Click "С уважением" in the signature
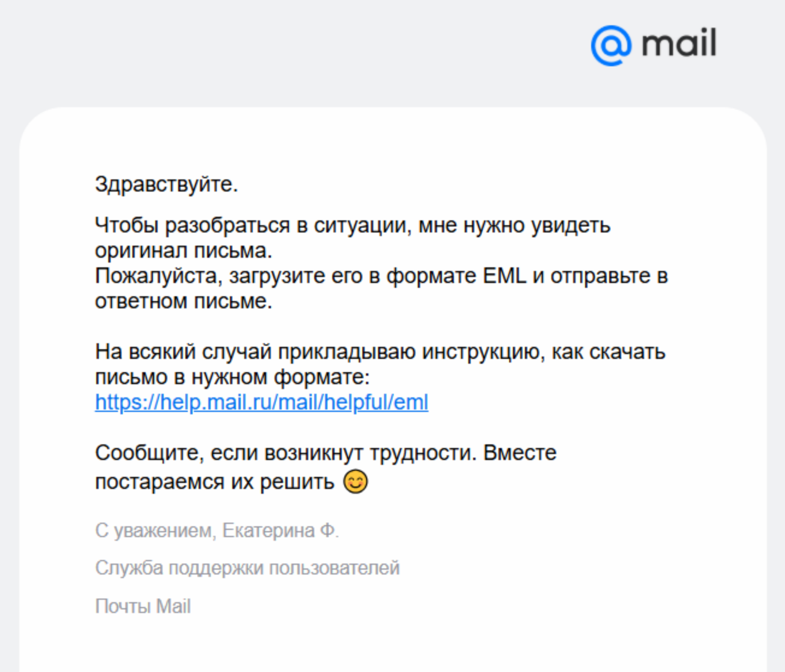 point(154,530)
